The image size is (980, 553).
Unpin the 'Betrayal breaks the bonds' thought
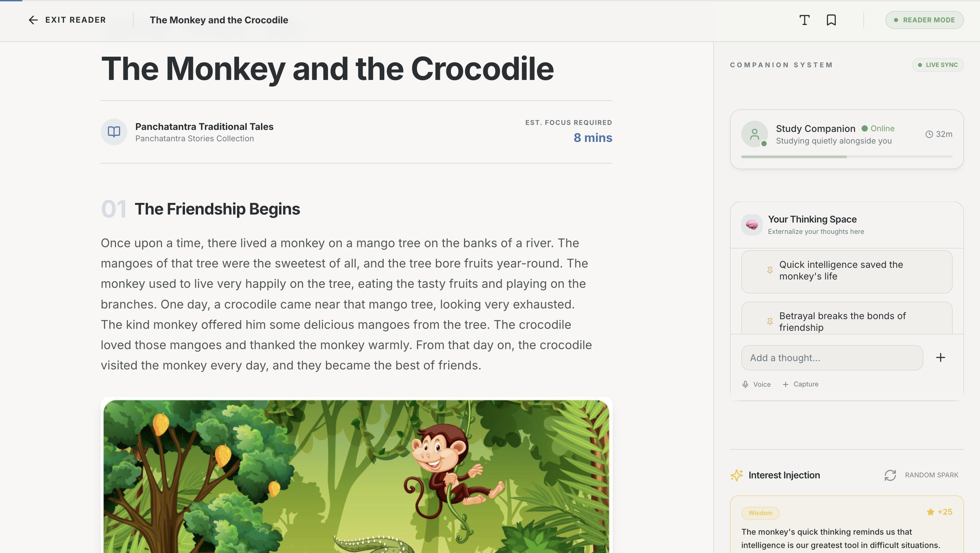(x=770, y=322)
